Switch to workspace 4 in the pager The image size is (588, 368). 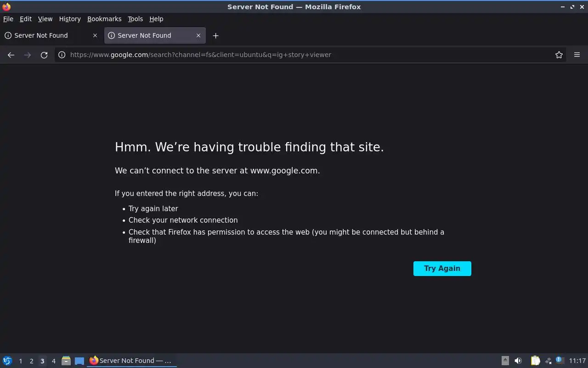click(x=53, y=361)
